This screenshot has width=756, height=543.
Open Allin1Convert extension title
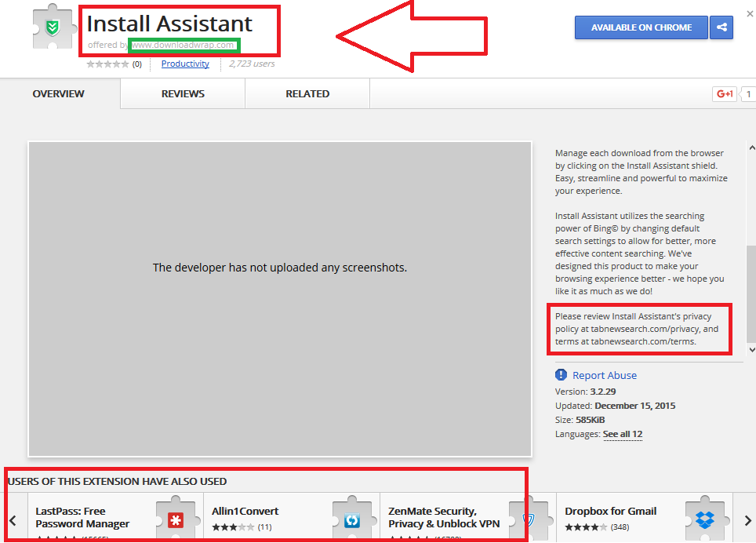245,511
